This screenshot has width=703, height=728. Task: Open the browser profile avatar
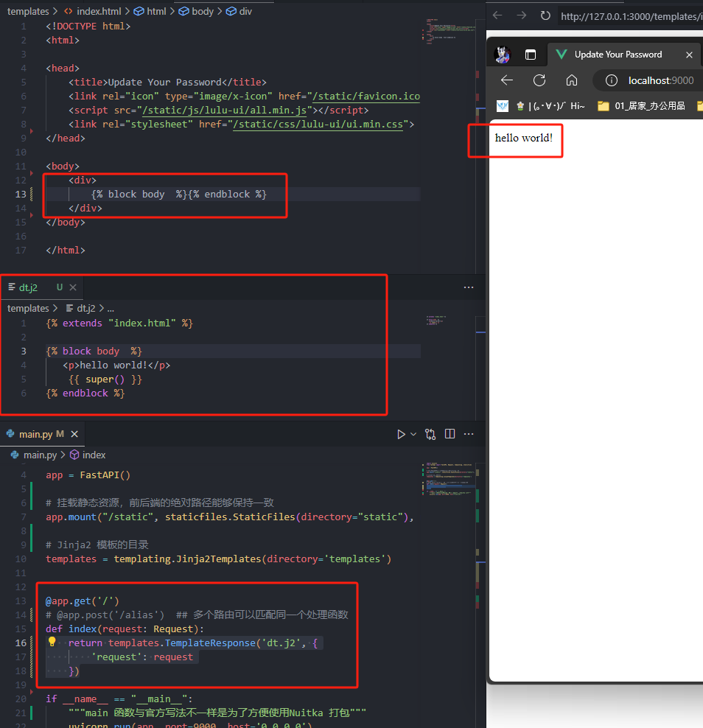tap(503, 55)
